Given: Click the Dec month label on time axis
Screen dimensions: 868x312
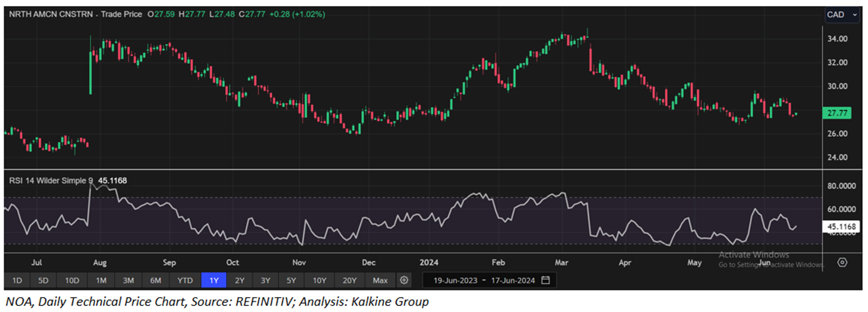Looking at the screenshot, I should point(368,262).
